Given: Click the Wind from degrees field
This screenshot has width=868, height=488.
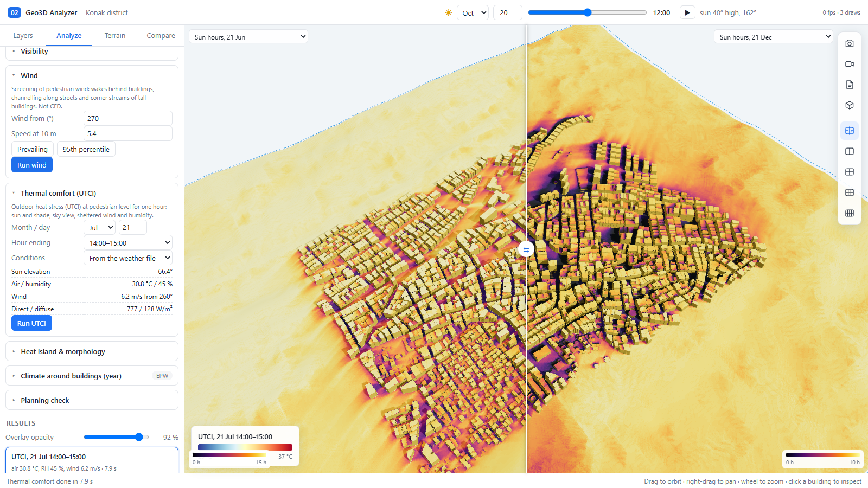Looking at the screenshot, I should (128, 118).
